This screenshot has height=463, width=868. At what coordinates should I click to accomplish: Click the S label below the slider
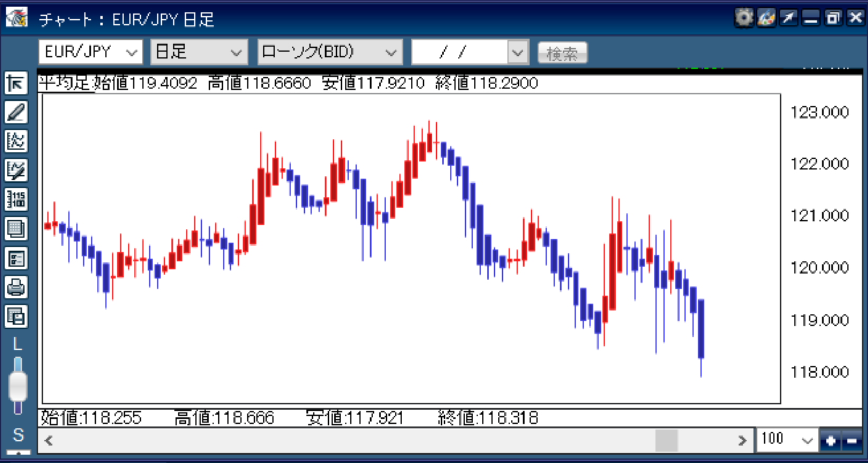point(18,435)
